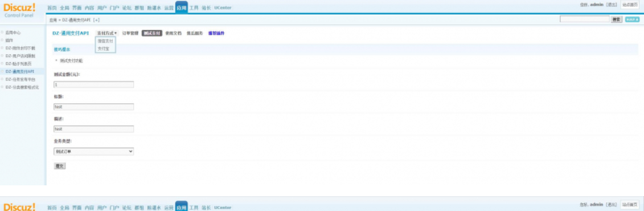Viewport: 644px width, 211px height.
Task: Click the 技巧提示 section header
Action: click(x=62, y=50)
